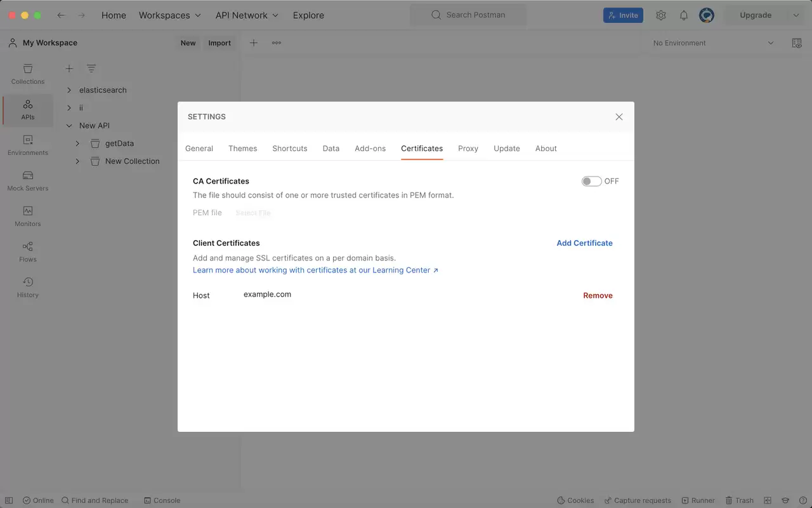
Task: Open the Environments sidebar icon
Action: 28,145
